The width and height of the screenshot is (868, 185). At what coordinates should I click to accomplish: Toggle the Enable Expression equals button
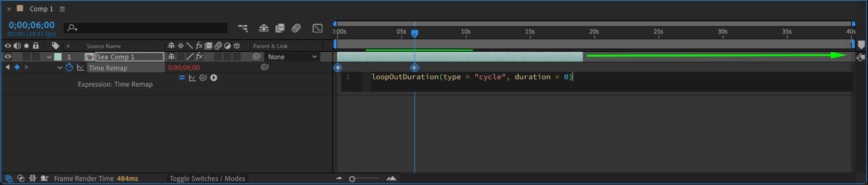[182, 78]
